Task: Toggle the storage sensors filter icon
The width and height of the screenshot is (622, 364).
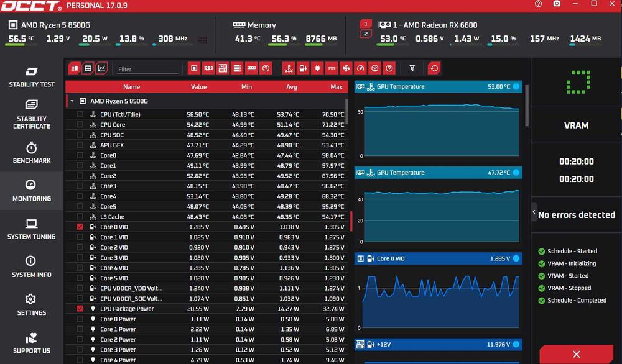Action: pyautogui.click(x=237, y=68)
